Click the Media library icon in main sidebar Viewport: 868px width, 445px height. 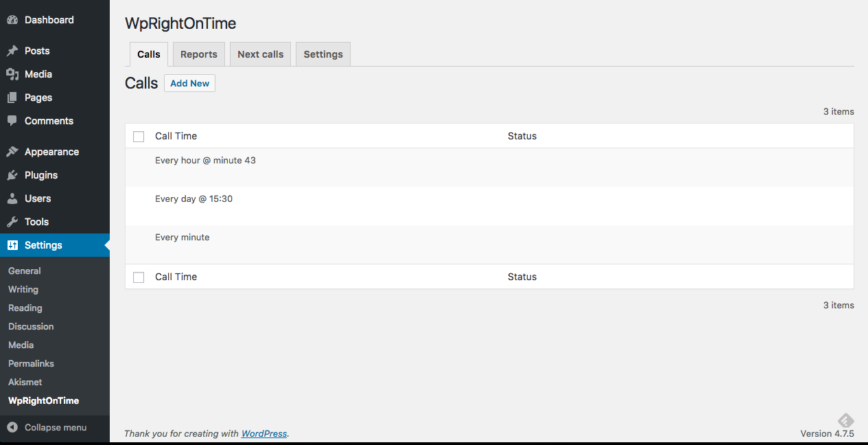click(12, 74)
